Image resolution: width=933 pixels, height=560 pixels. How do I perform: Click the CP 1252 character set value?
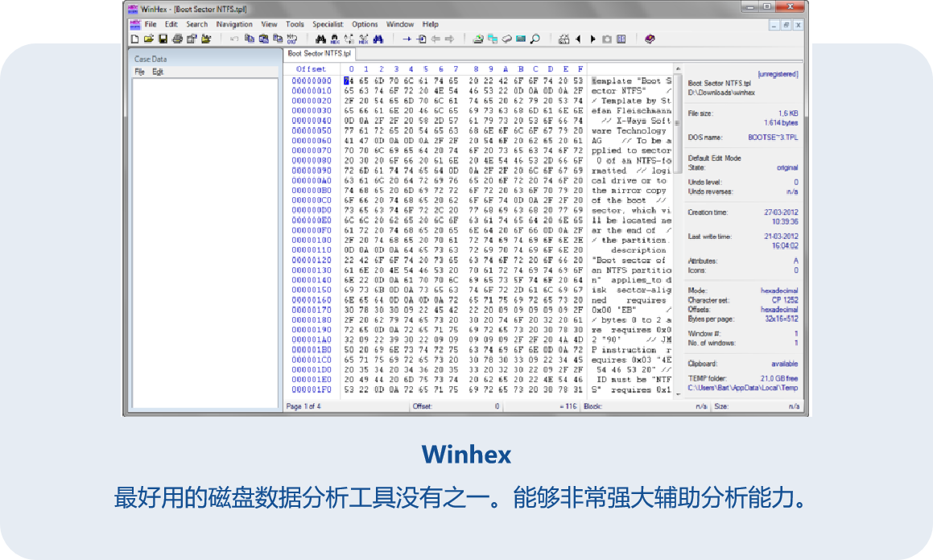click(786, 300)
